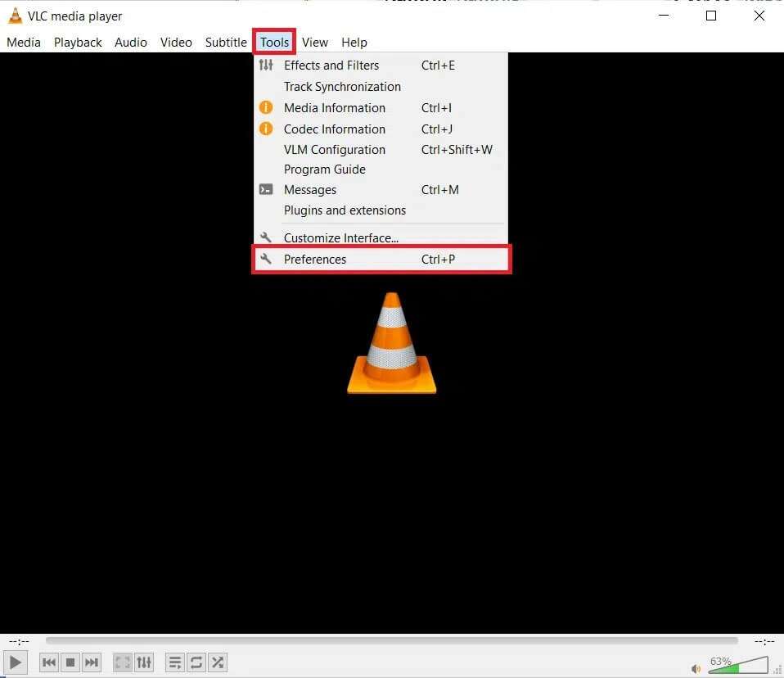784x678 pixels.
Task: Show extended settings from control bar
Action: 143,662
